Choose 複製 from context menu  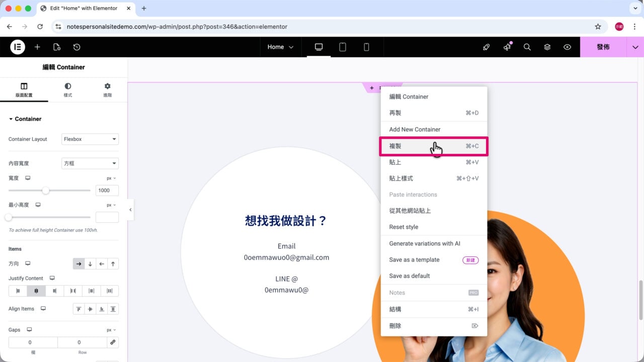point(434,146)
